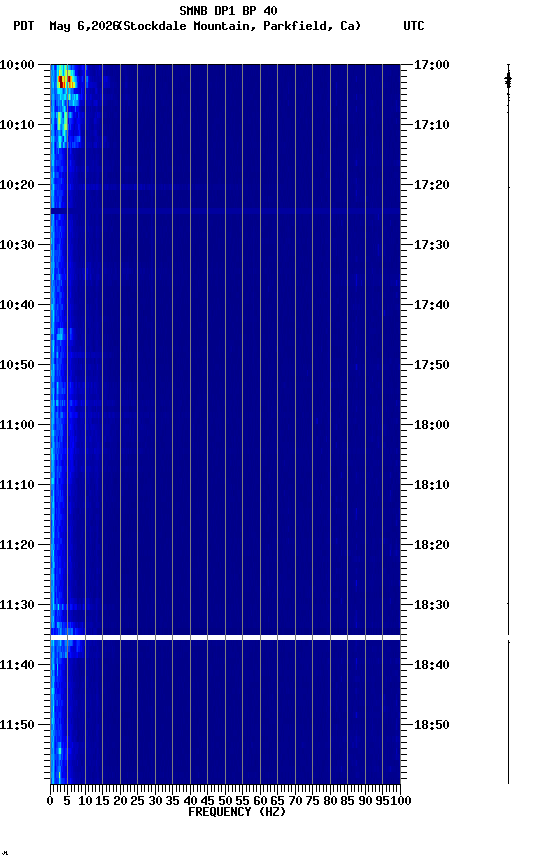
Task: Click the '17:40' UTC time label
Action: pyautogui.click(x=432, y=305)
